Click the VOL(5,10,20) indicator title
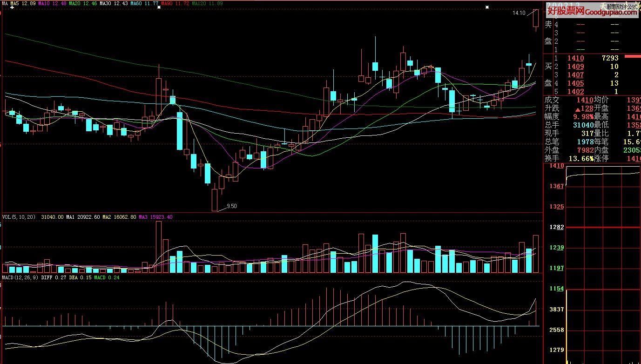The image size is (641, 364). pyautogui.click(x=20, y=217)
